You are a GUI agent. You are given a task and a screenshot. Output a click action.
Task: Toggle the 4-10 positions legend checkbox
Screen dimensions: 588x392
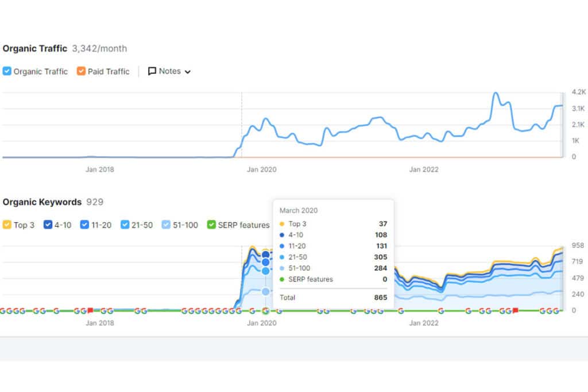[x=48, y=225]
